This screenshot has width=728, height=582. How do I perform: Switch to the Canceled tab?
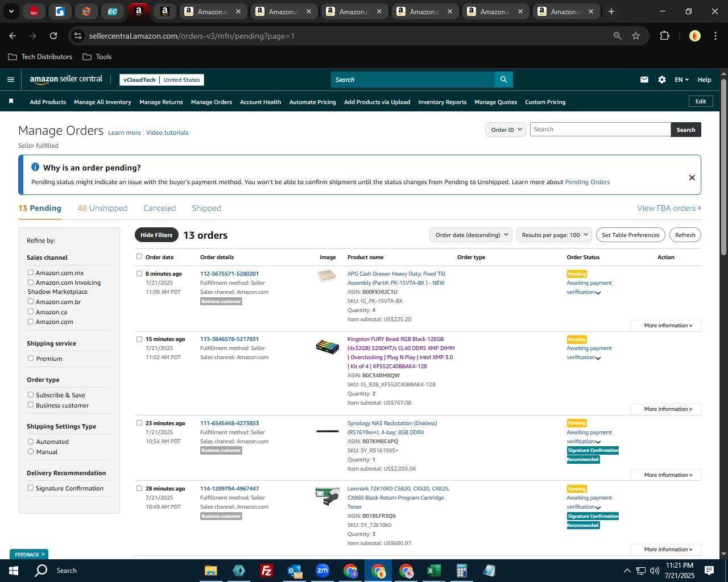160,208
